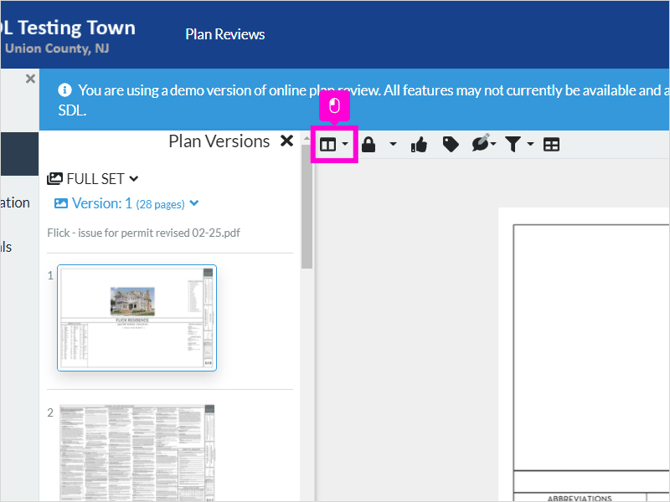
Task: Open the dropdown arrow beside the lock
Action: point(393,144)
